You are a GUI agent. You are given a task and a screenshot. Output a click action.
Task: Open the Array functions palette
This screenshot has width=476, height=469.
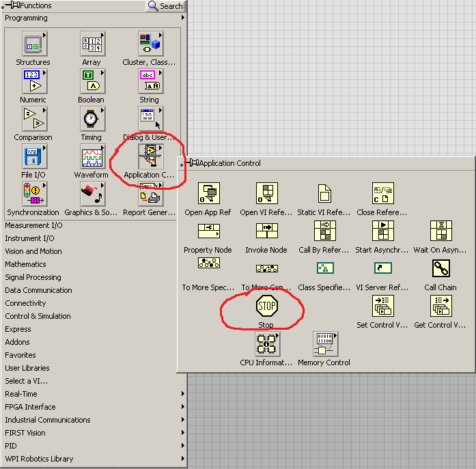pos(92,45)
